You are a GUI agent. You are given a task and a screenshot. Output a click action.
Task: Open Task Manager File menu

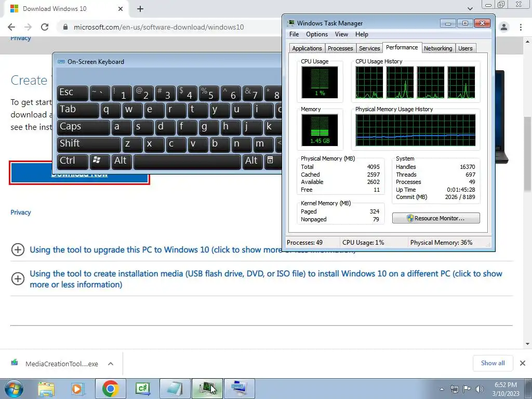coord(294,34)
